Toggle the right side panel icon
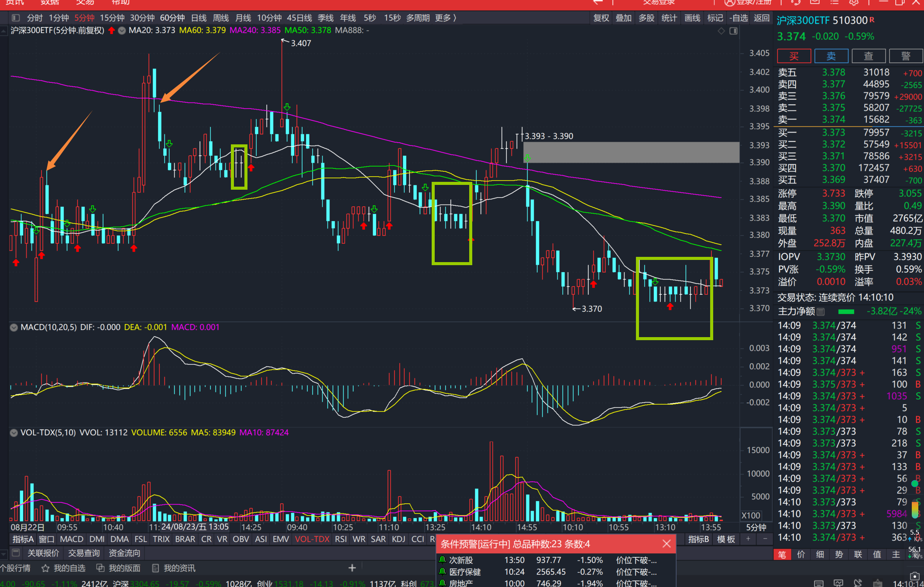The width and height of the screenshot is (924, 587). [x=734, y=31]
